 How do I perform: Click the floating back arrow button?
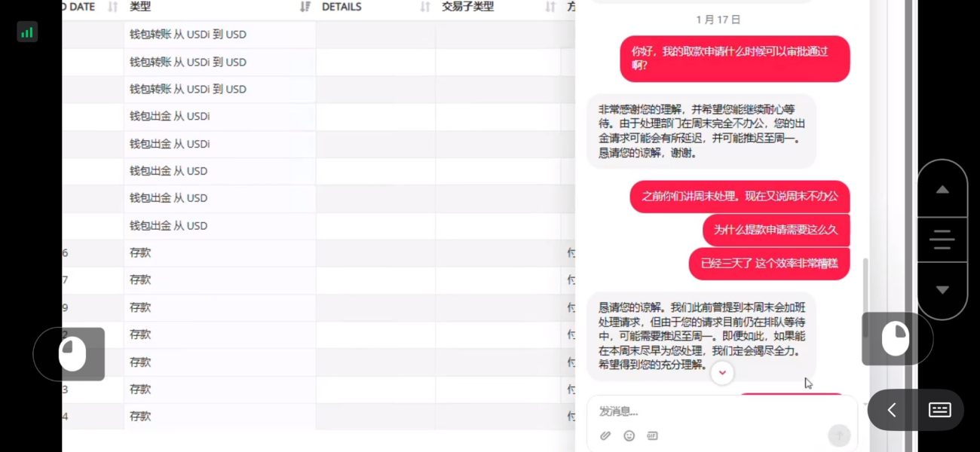coord(892,410)
